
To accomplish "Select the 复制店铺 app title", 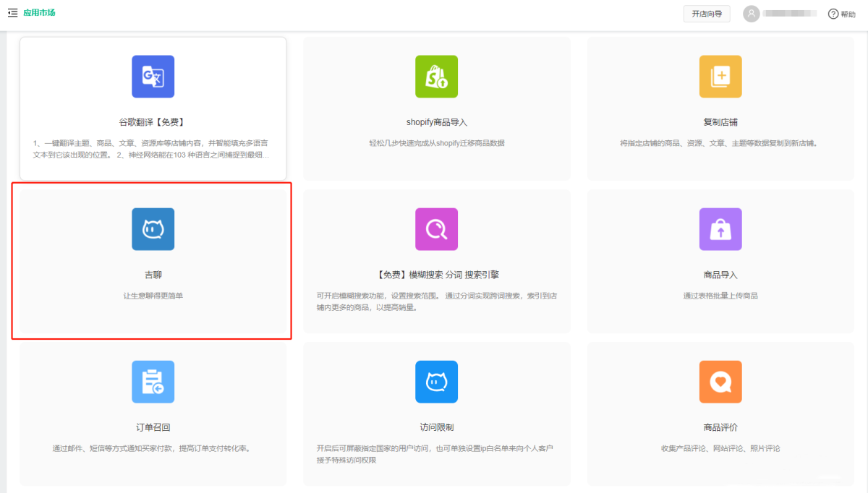I will pyautogui.click(x=720, y=122).
